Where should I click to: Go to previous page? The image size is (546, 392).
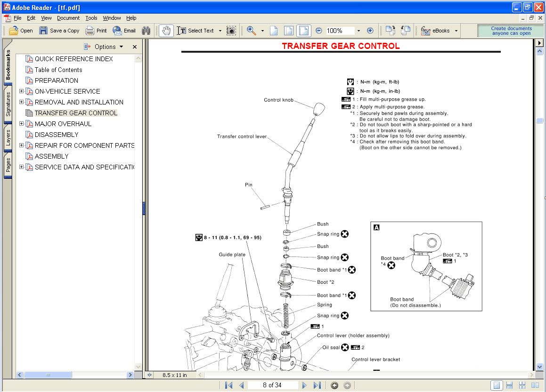pos(242,385)
